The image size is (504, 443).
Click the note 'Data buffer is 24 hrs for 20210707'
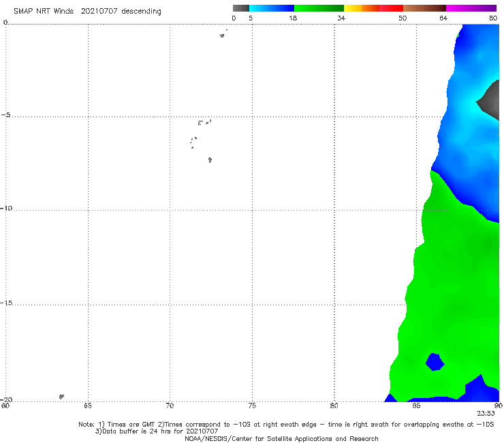pos(157,431)
